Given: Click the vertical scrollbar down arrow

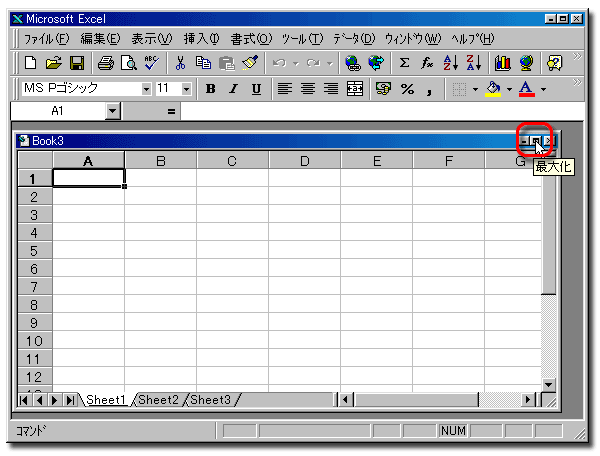Looking at the screenshot, I should point(549,385).
